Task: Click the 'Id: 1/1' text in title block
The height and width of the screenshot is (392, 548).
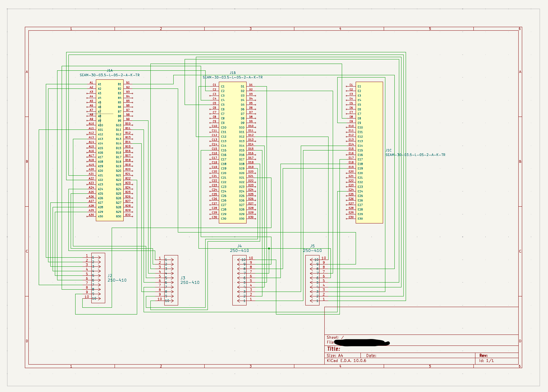Action: 486,361
